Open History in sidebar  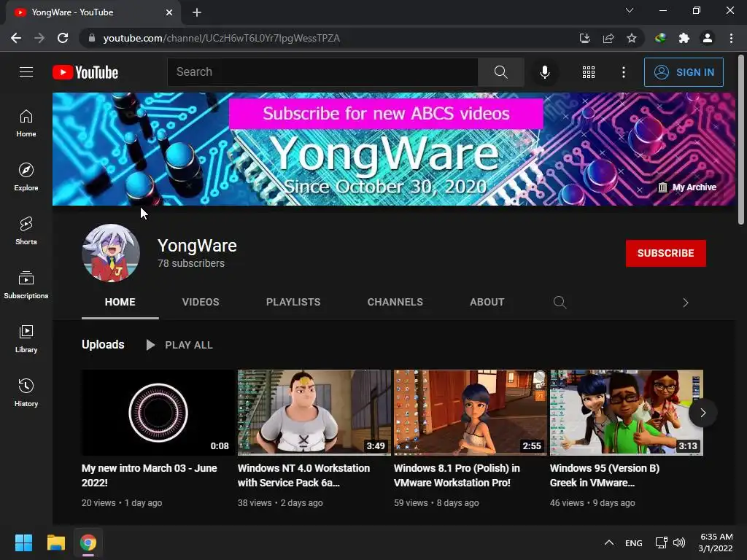(x=26, y=393)
